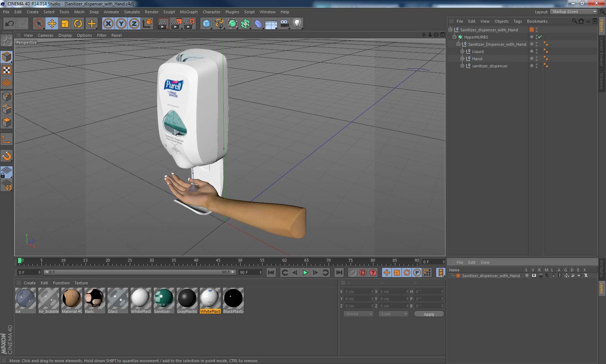The width and height of the screenshot is (606, 364).
Task: Toggle X axis lock
Action: [108, 24]
